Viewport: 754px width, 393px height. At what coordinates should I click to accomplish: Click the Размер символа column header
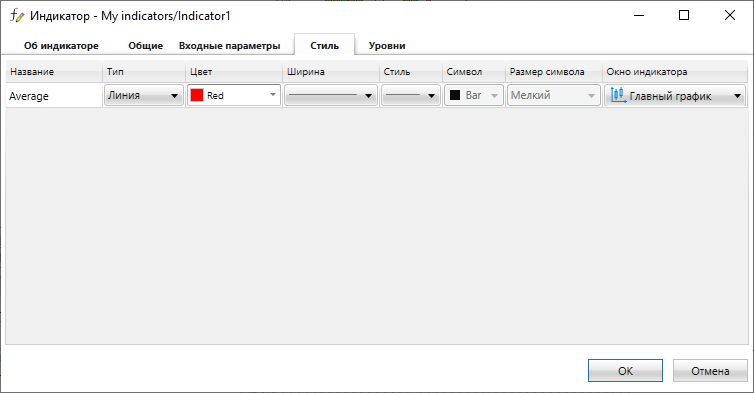tap(553, 72)
